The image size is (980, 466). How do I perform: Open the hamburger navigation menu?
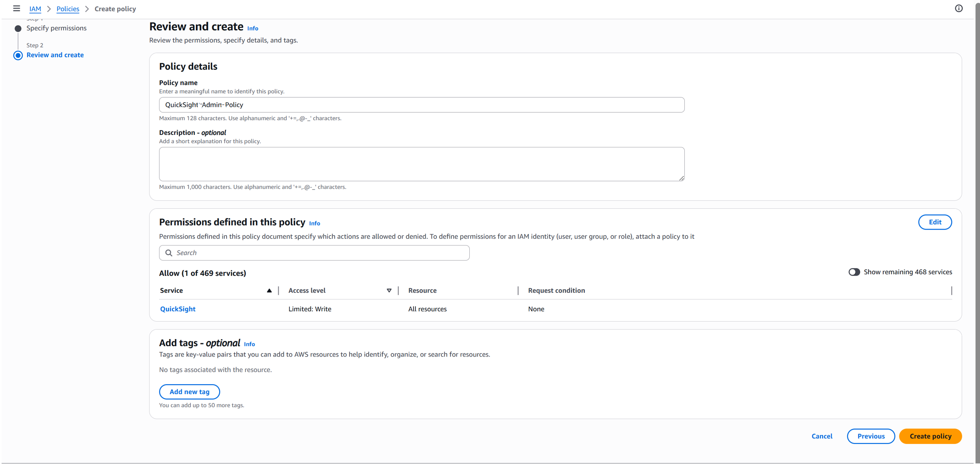[17, 8]
